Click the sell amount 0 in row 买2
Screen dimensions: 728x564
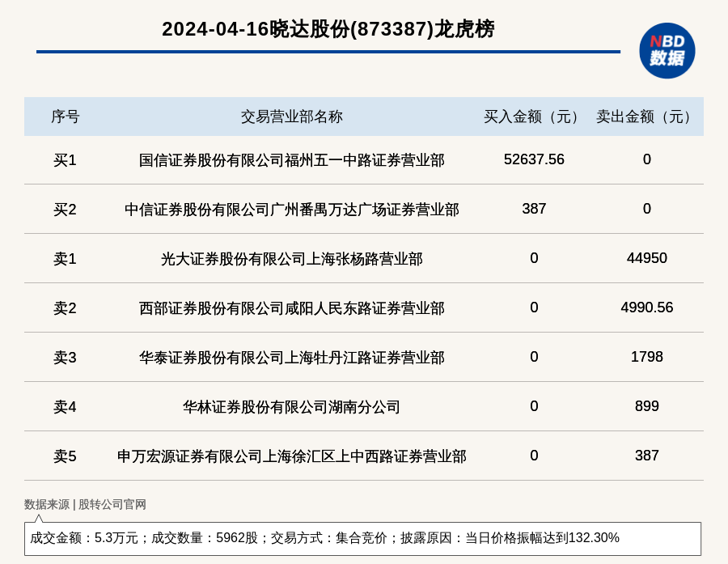point(647,209)
